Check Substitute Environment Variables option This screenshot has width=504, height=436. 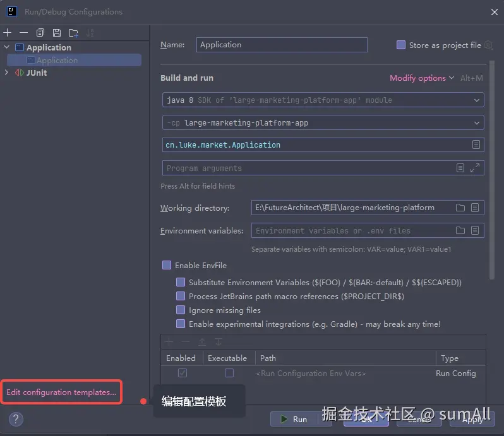click(x=181, y=282)
